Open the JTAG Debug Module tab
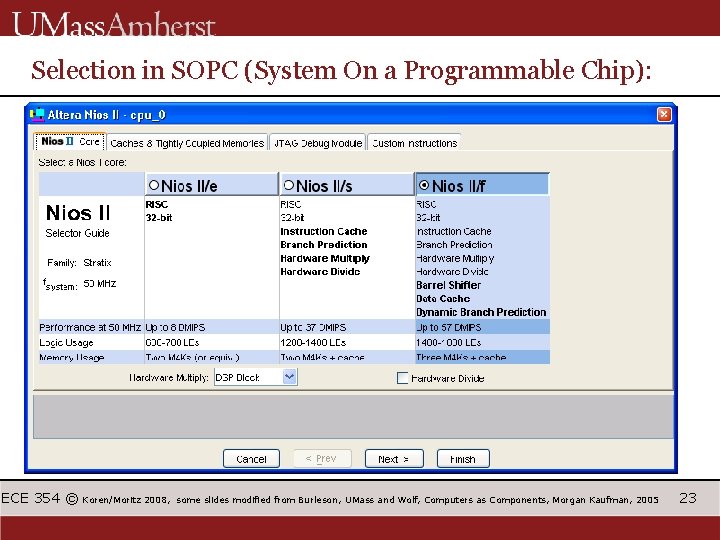The image size is (720, 540). point(318,143)
